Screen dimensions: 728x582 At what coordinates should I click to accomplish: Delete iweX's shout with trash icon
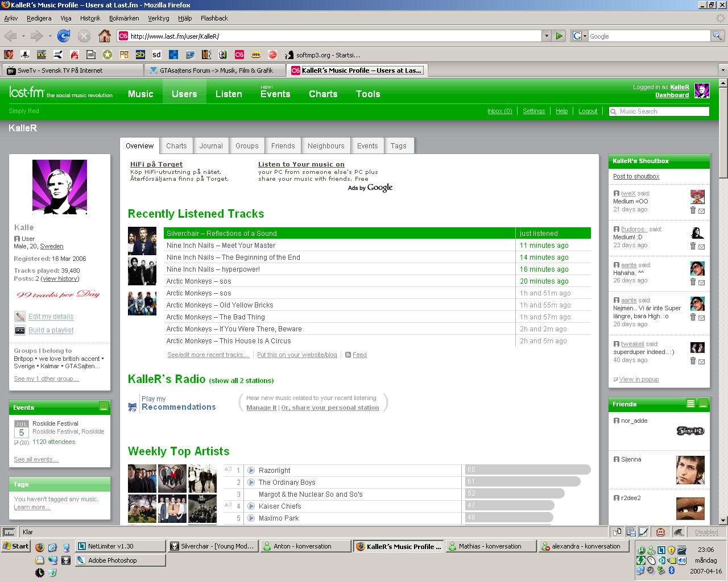pyautogui.click(x=693, y=210)
